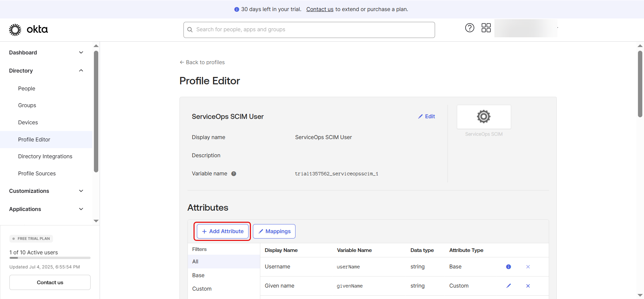This screenshot has height=299, width=644.
Task: Open People in the Directory menu
Action: pos(26,89)
